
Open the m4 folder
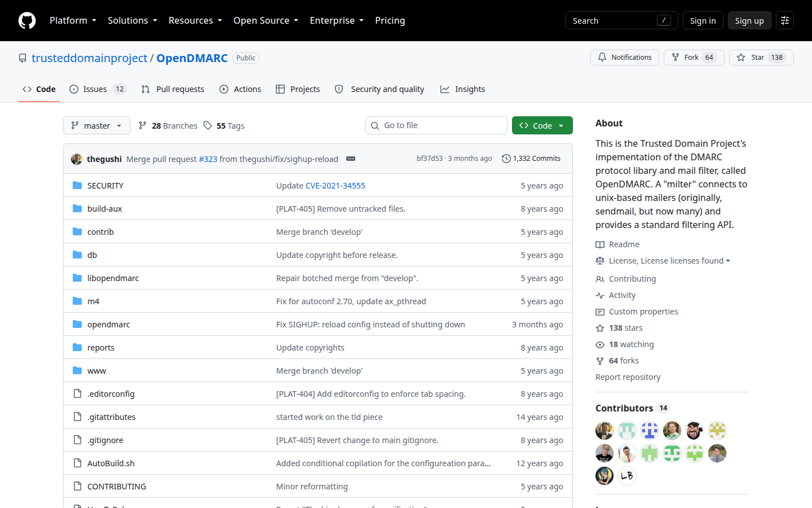[x=94, y=301]
